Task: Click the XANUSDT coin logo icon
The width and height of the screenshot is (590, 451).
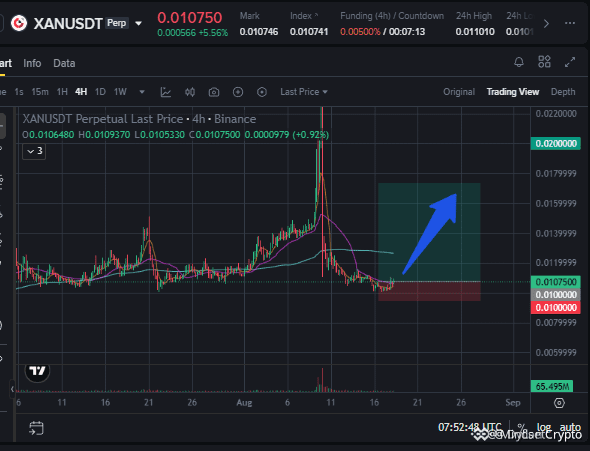Action: coord(19,23)
